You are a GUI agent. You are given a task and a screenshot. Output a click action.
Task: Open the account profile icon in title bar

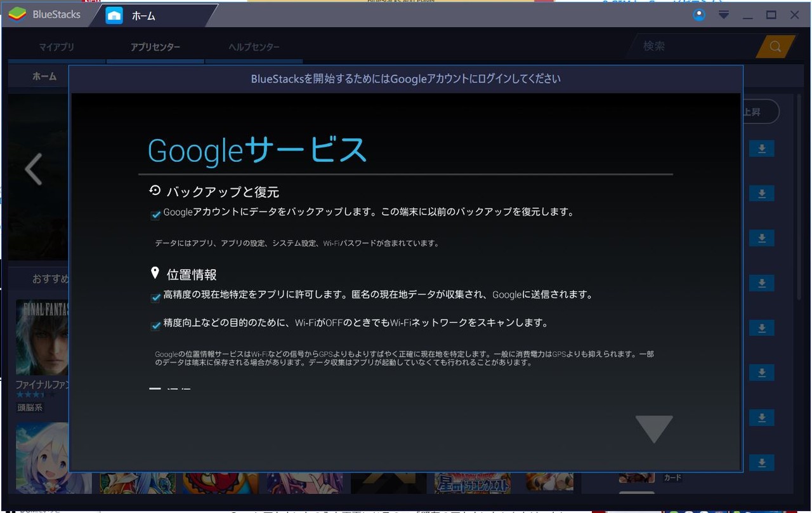699,15
